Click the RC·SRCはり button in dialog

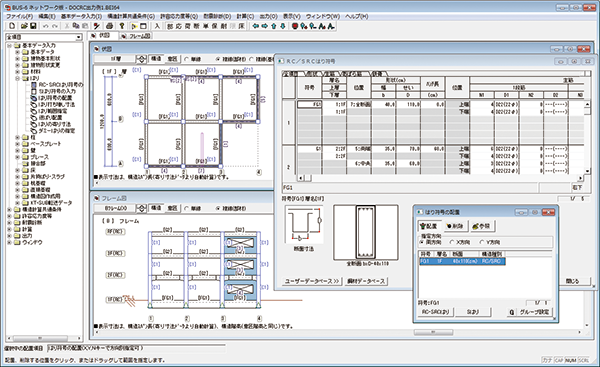[435, 312]
